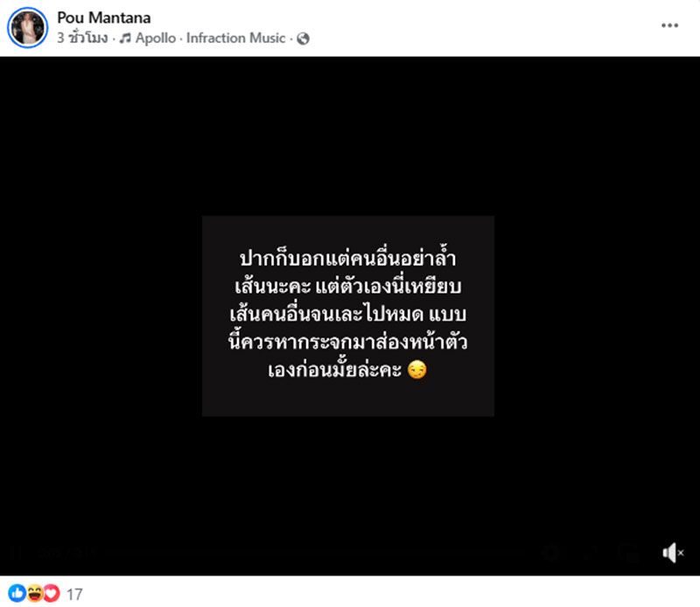Click the faint video time display
Viewport: 700px width, 607px height.
(x=67, y=553)
